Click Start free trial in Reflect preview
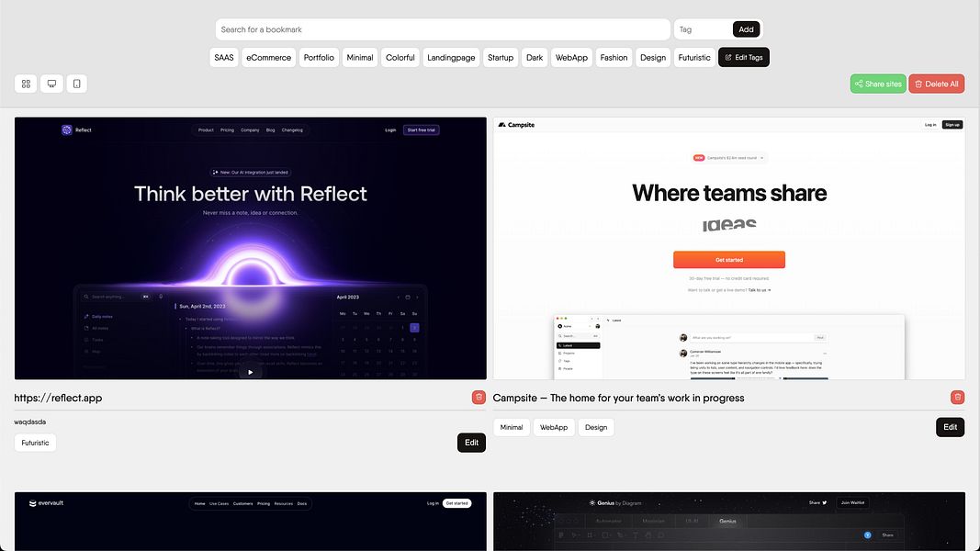 point(422,129)
